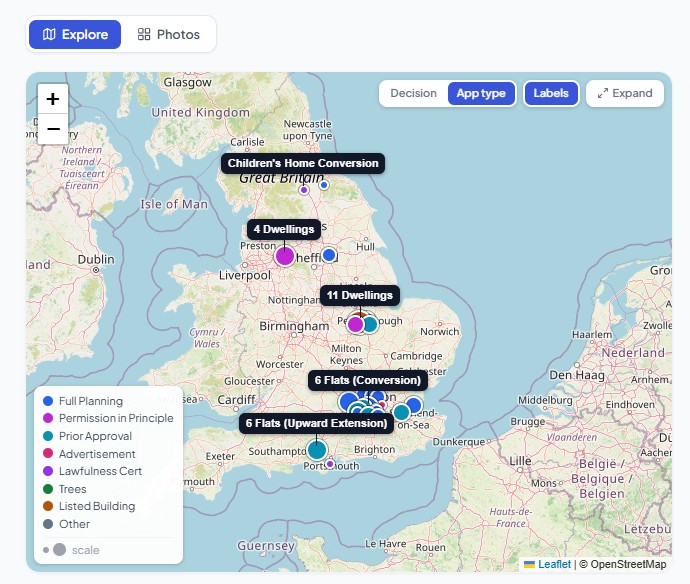Image resolution: width=690 pixels, height=584 pixels.
Task: Open the Leaflet attribution link
Action: click(547, 564)
